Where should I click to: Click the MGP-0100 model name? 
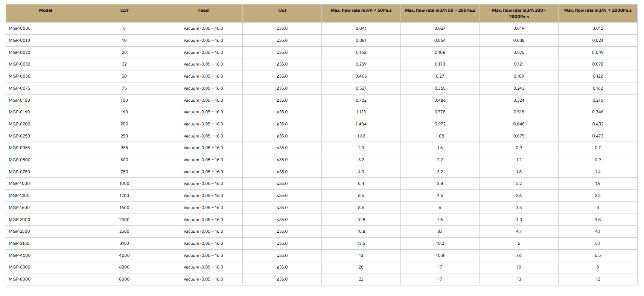click(x=20, y=100)
